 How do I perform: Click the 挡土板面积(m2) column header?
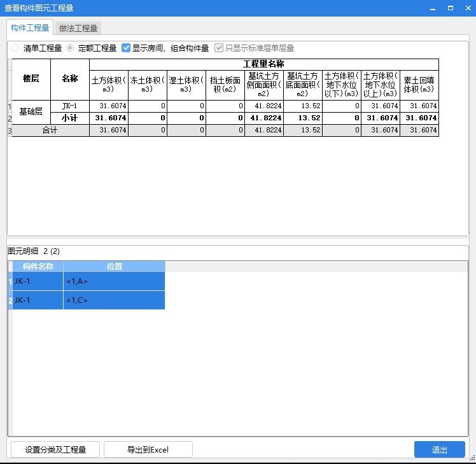225,85
